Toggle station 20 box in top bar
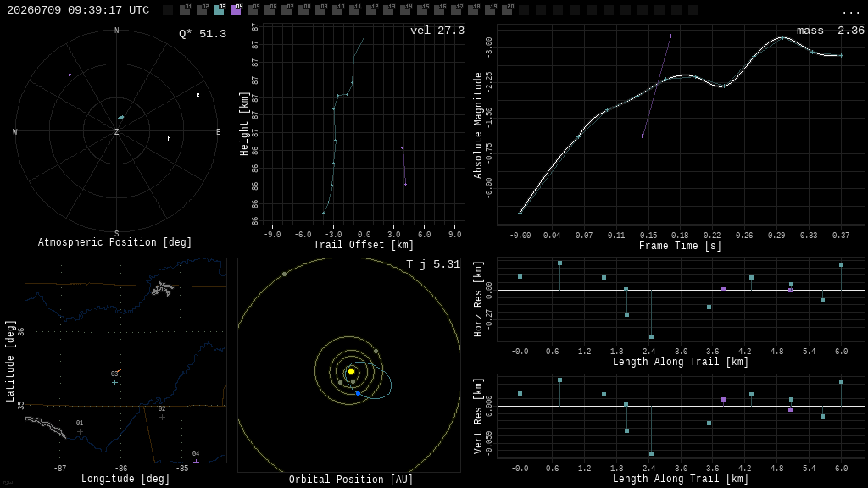Image resolution: width=868 pixels, height=488 pixels. pyautogui.click(x=507, y=10)
